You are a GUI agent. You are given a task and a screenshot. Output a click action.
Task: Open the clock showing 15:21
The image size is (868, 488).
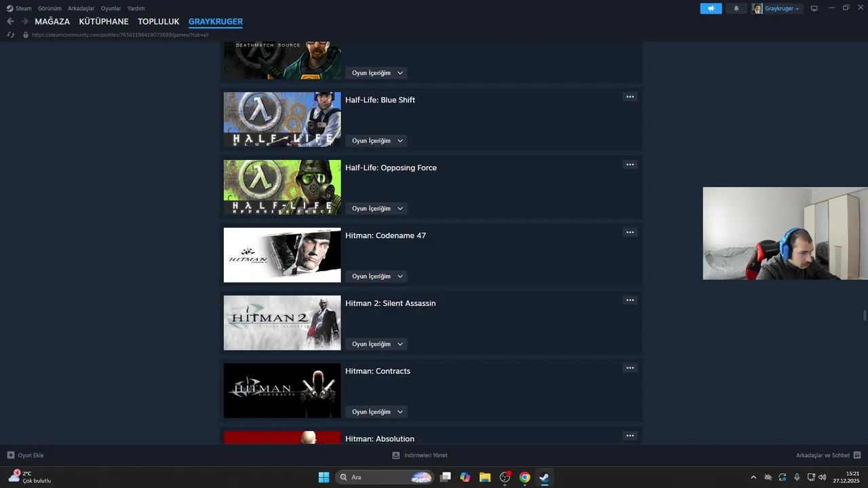(846, 477)
